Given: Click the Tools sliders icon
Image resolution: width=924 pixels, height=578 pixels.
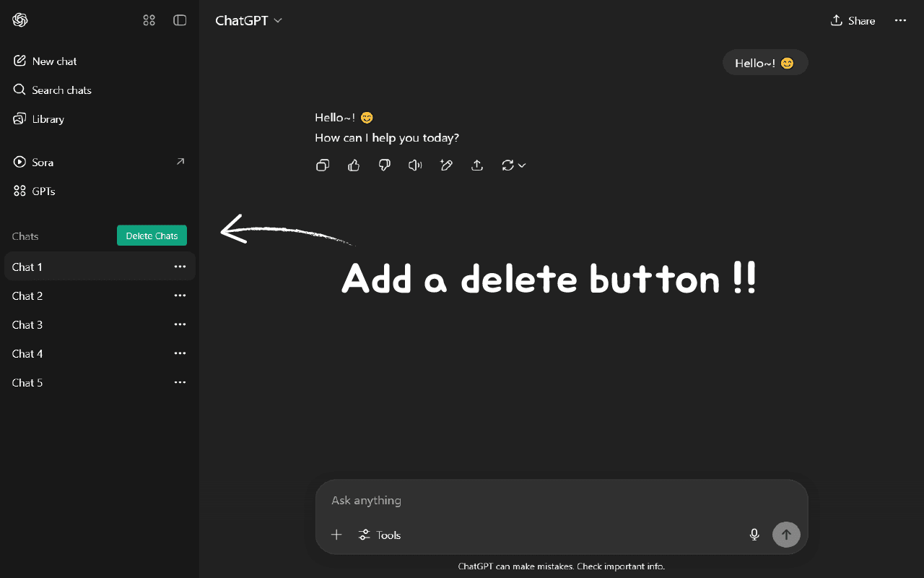Looking at the screenshot, I should [365, 535].
